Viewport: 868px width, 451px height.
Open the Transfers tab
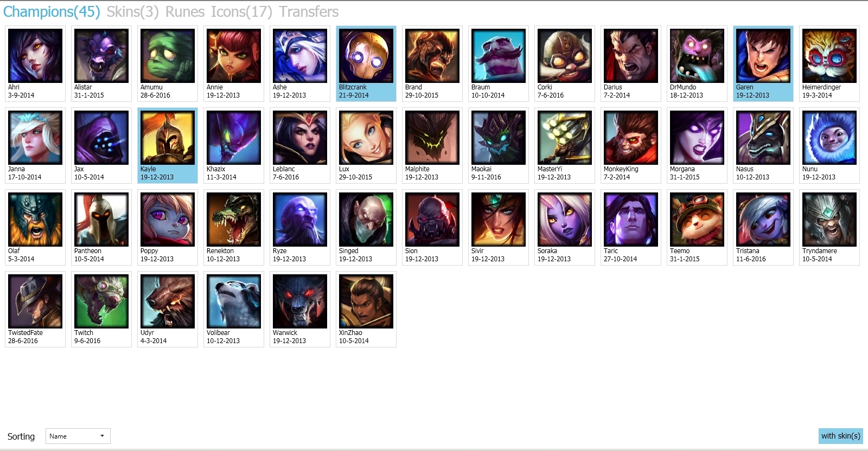309,12
